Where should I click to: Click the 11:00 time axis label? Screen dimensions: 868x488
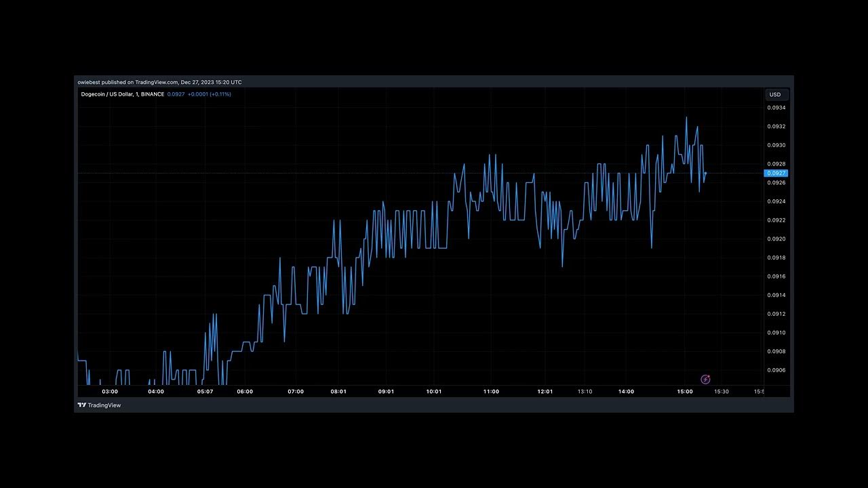[491, 392]
